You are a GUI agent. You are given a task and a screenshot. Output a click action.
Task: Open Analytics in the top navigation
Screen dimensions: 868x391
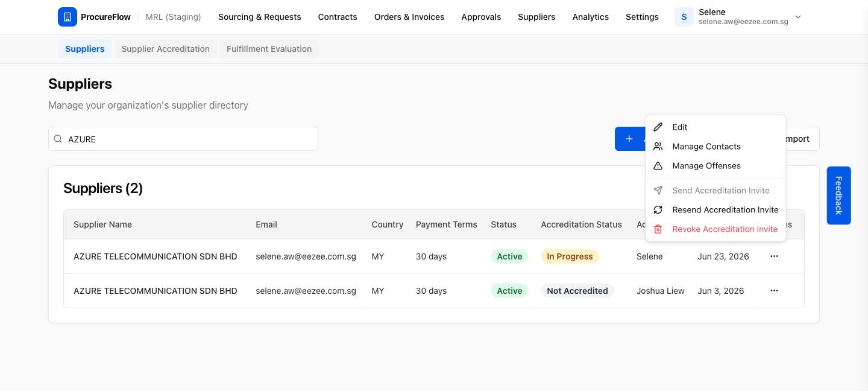591,17
